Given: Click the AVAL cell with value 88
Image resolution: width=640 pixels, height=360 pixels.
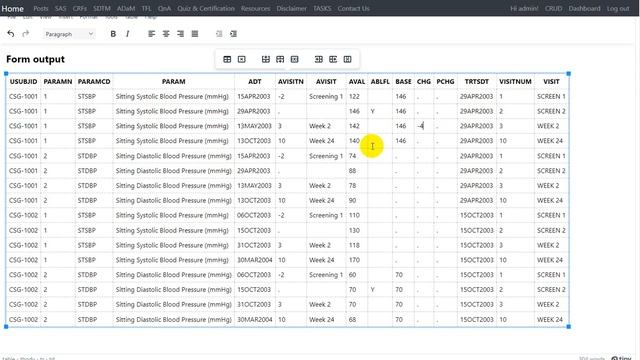Looking at the screenshot, I should point(357,171).
